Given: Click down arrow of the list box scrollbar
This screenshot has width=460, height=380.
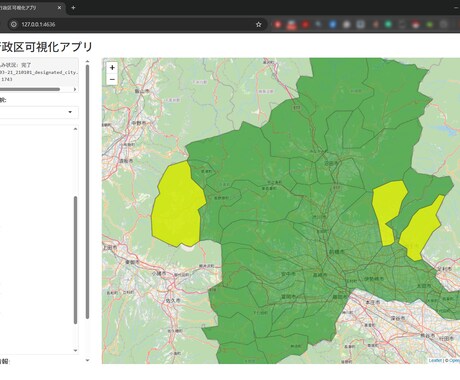Looking at the screenshot, I should [75, 350].
